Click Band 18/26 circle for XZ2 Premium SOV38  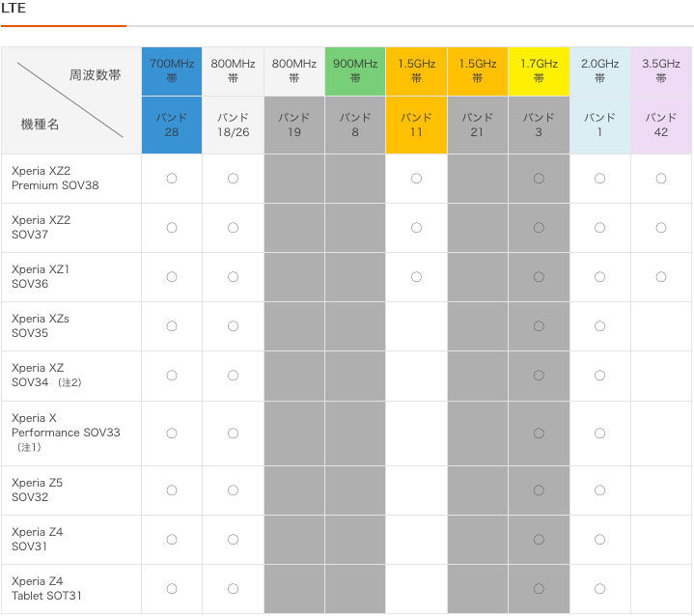[233, 178]
